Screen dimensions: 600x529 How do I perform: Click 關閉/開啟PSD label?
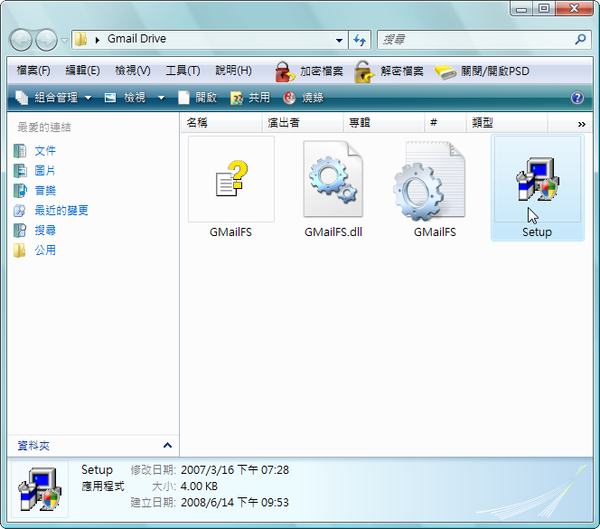point(495,71)
